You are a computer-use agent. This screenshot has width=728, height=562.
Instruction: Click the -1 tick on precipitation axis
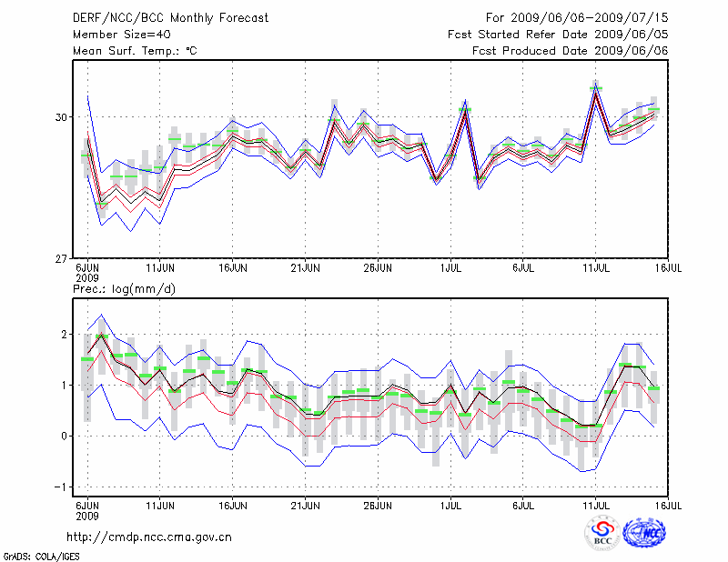pyautogui.click(x=60, y=487)
